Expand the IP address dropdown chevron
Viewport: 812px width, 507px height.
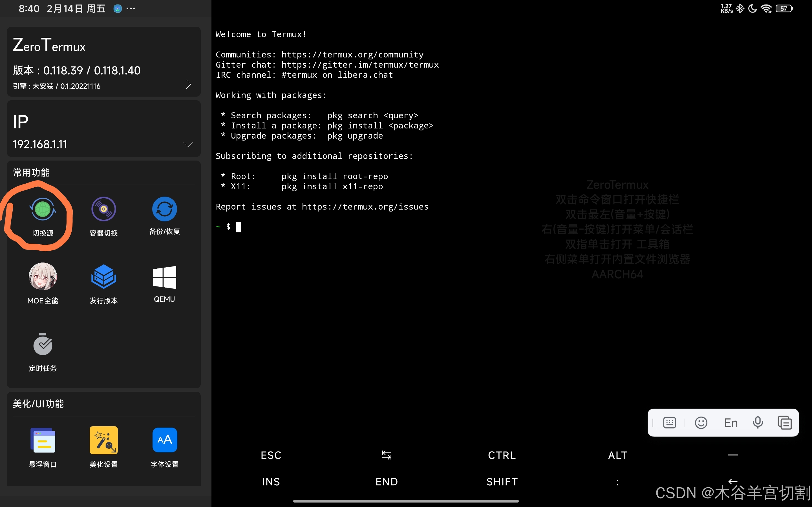point(188,144)
